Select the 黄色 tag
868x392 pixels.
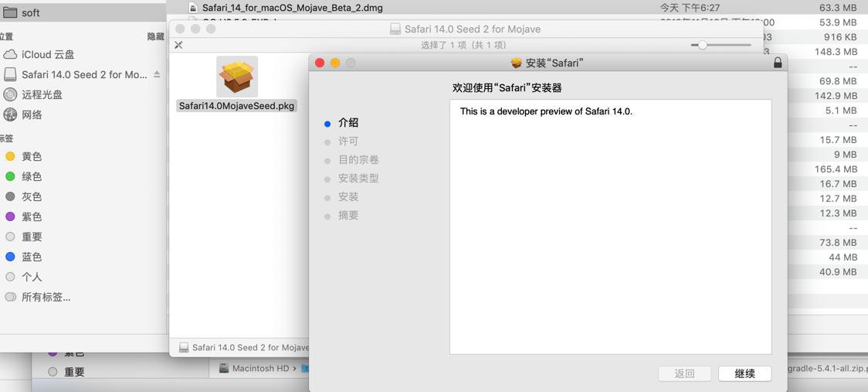tap(32, 157)
